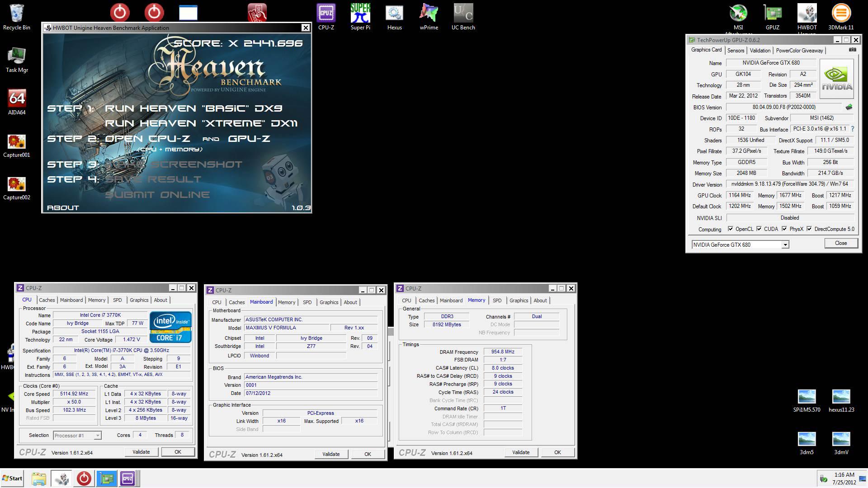This screenshot has width=868, height=488.
Task: Launch AIDA64 from the desktop
Action: 17,102
